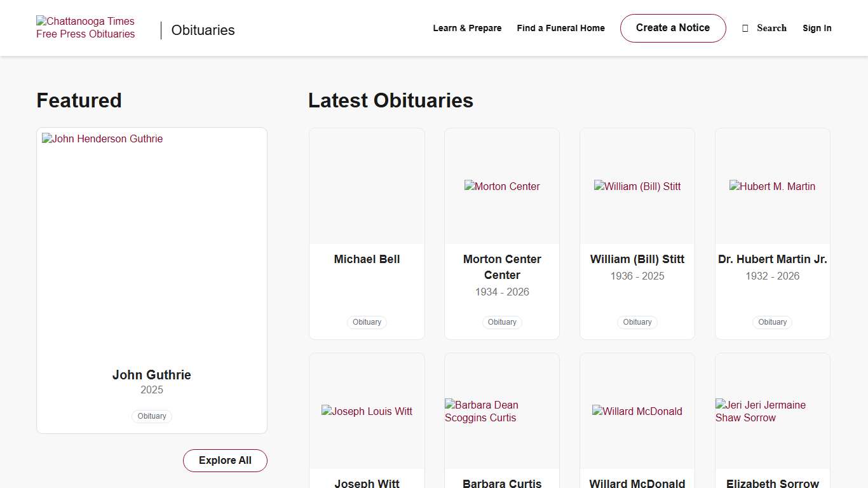The height and width of the screenshot is (488, 868).
Task: Click Sign In link
Action: pos(817,28)
